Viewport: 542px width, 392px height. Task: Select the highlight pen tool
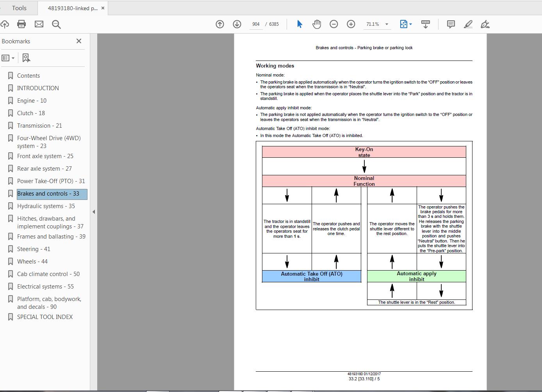point(468,24)
